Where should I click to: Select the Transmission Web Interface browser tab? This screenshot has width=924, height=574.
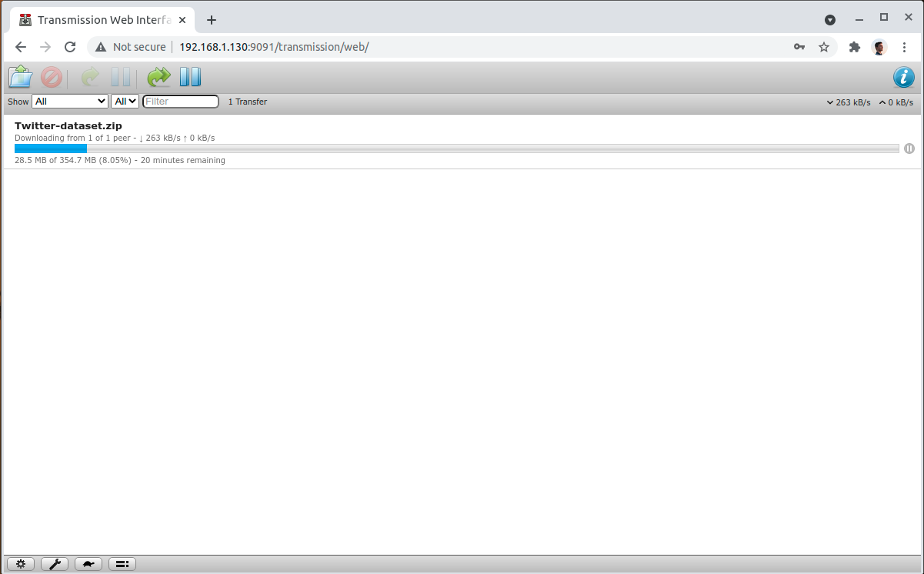pyautogui.click(x=100, y=19)
